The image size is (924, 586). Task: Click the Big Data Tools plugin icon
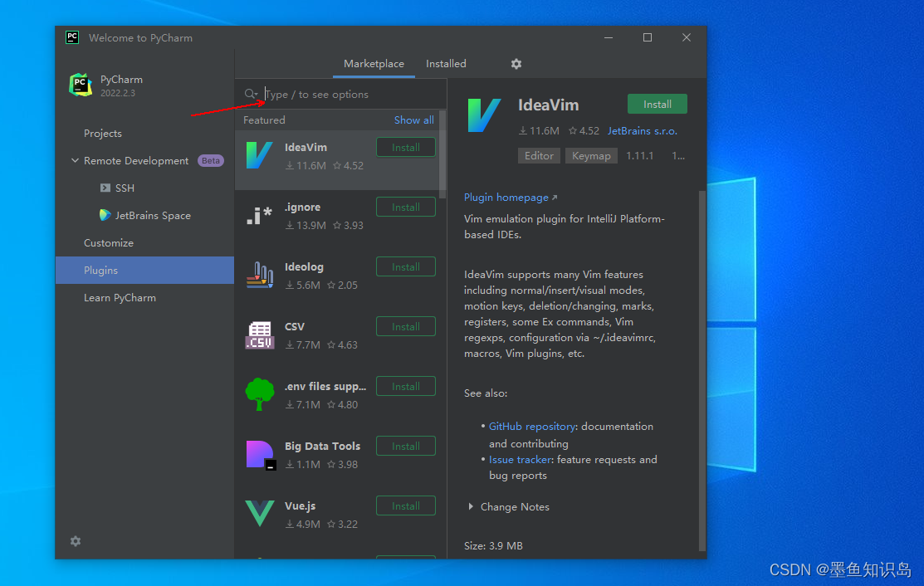pos(261,455)
